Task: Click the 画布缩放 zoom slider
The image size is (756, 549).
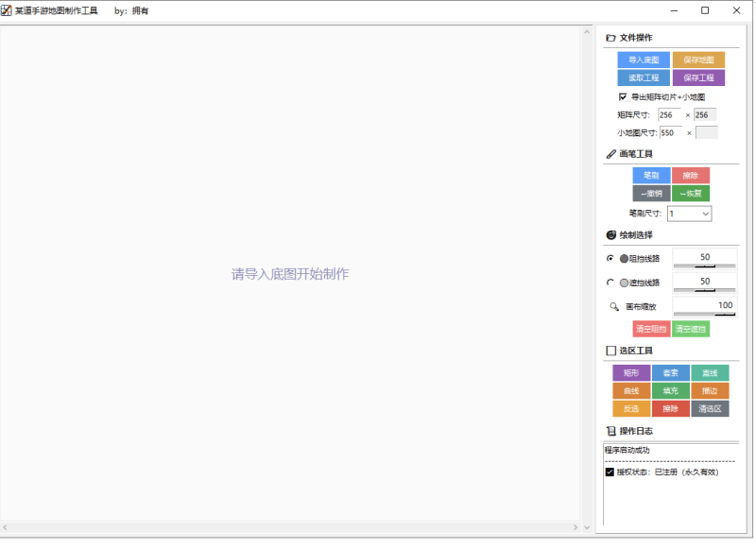Action: click(704, 315)
